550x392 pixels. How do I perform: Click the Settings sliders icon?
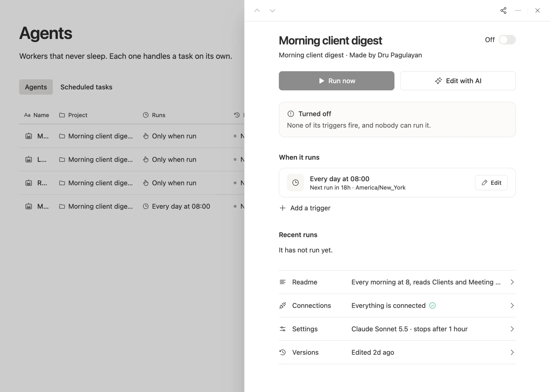(x=283, y=329)
